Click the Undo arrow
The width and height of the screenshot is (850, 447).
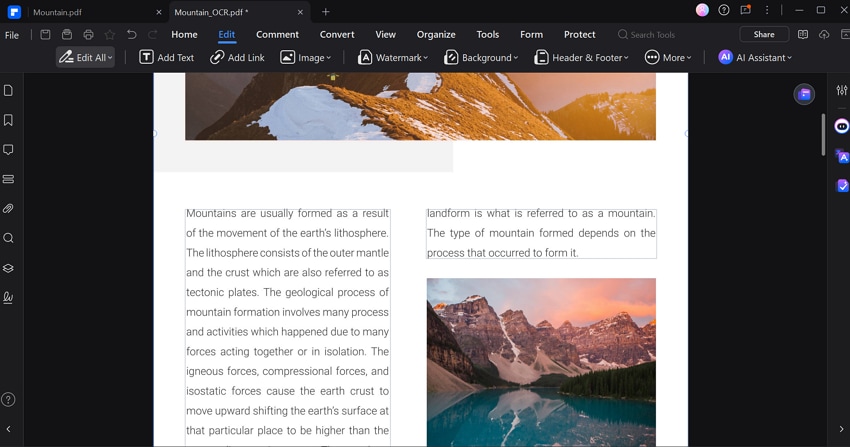[132, 35]
